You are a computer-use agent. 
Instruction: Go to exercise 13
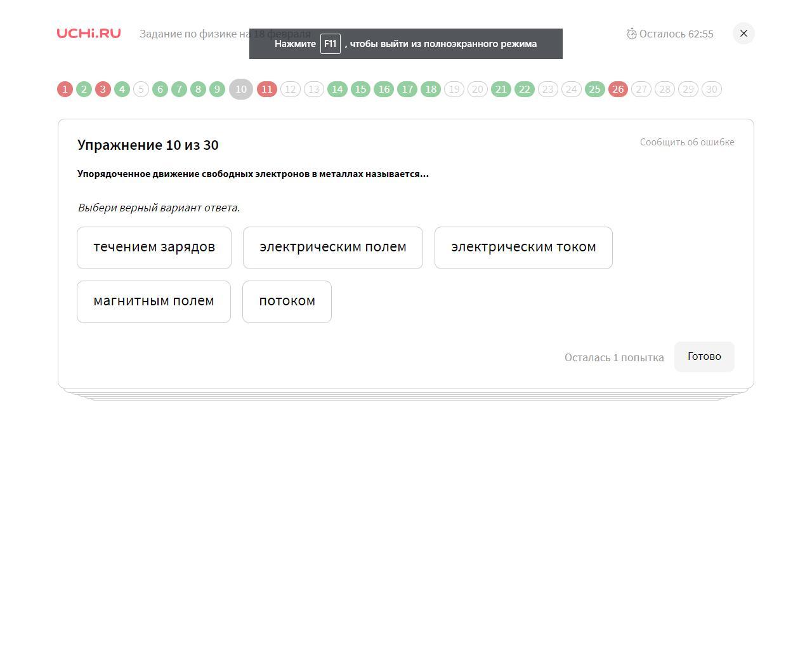point(314,90)
